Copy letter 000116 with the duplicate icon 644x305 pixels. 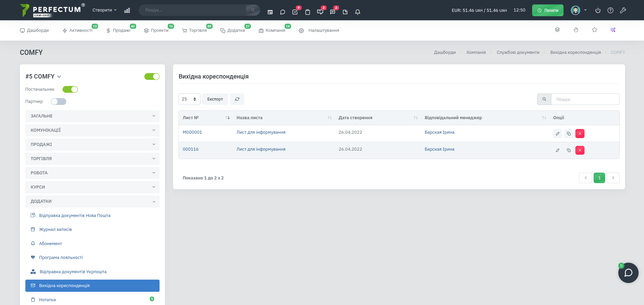[x=569, y=150]
